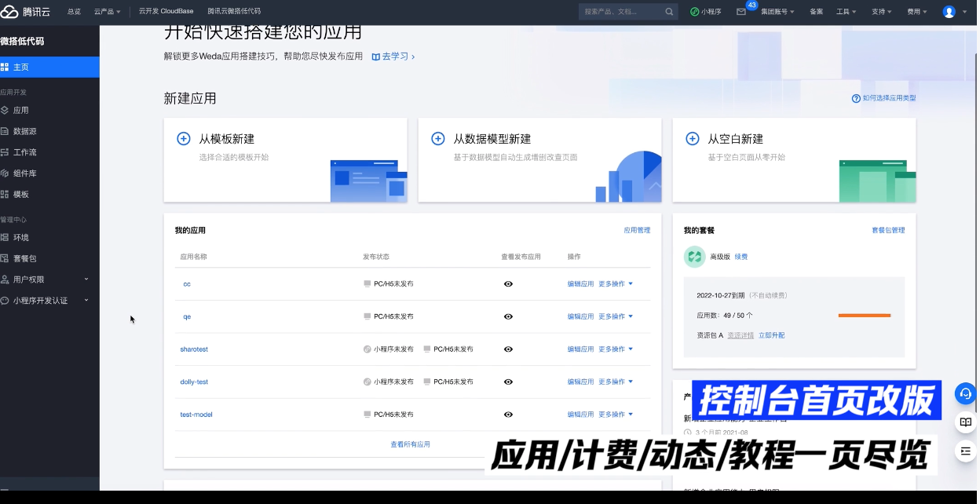Open the 小程序 mini-program icon
This screenshot has width=980, height=504.
point(694,12)
